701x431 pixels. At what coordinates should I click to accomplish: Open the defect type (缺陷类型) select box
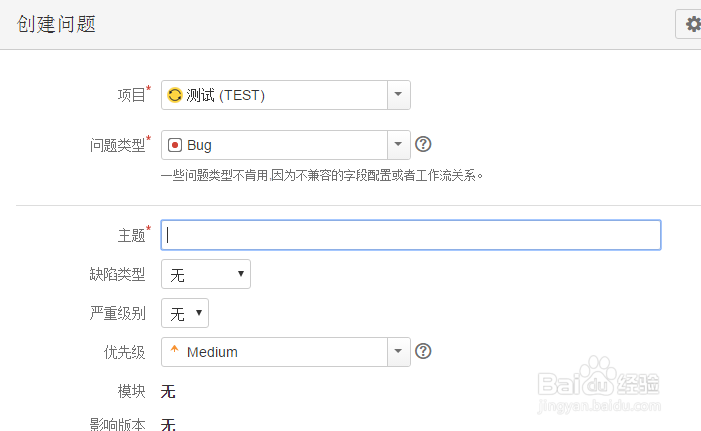coord(206,274)
